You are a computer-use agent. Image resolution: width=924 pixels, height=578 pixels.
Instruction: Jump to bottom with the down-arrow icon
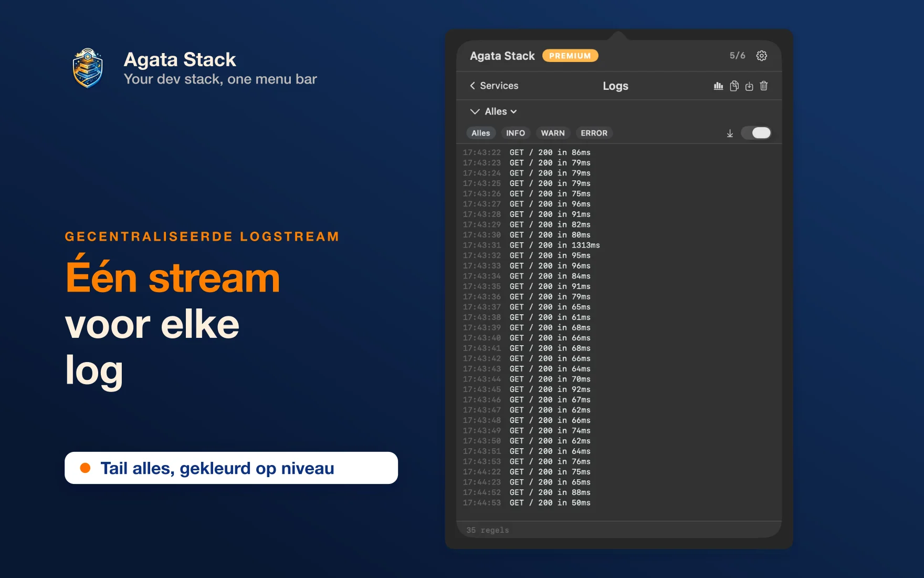click(730, 133)
